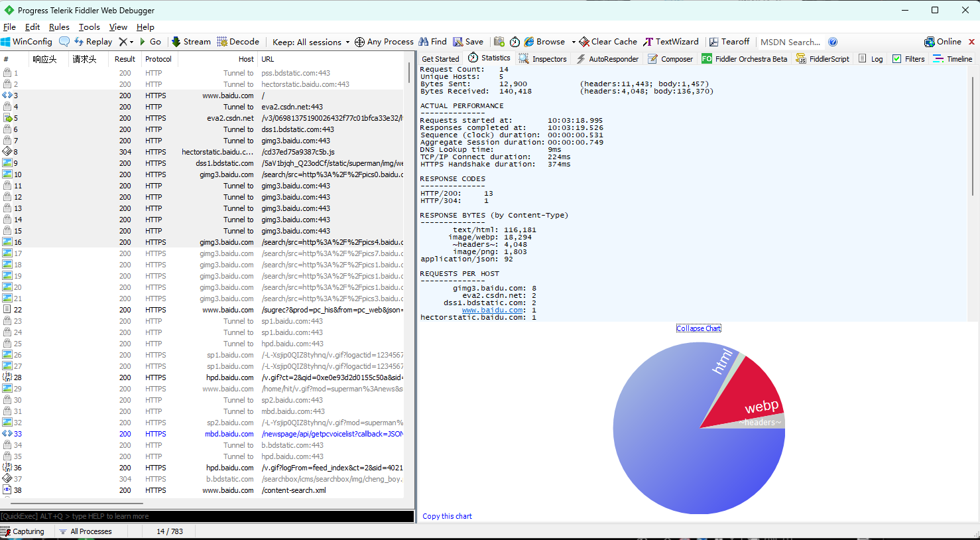Click the camera screenshot icon
Image resolution: width=980 pixels, height=540 pixels.
[x=499, y=42]
